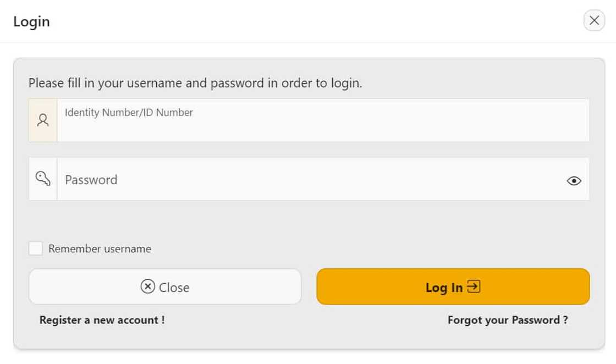Enable the Remember username checkbox
616x364 pixels.
36,249
